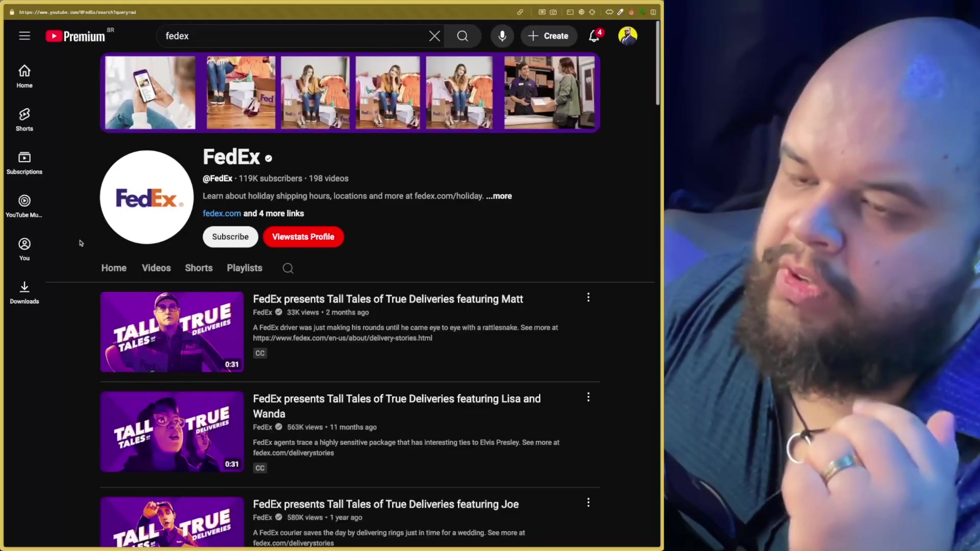
Task: Open Subscriptions in left sidebar
Action: (24, 163)
